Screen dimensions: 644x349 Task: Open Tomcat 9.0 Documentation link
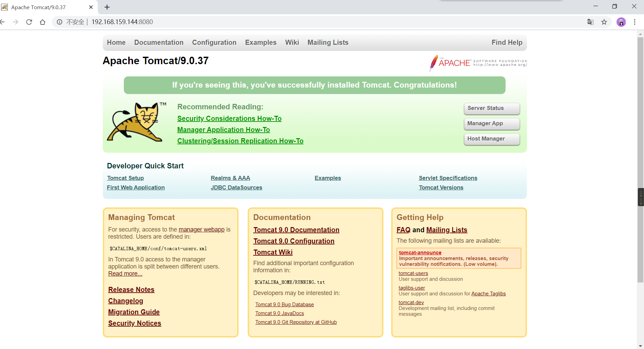click(296, 230)
